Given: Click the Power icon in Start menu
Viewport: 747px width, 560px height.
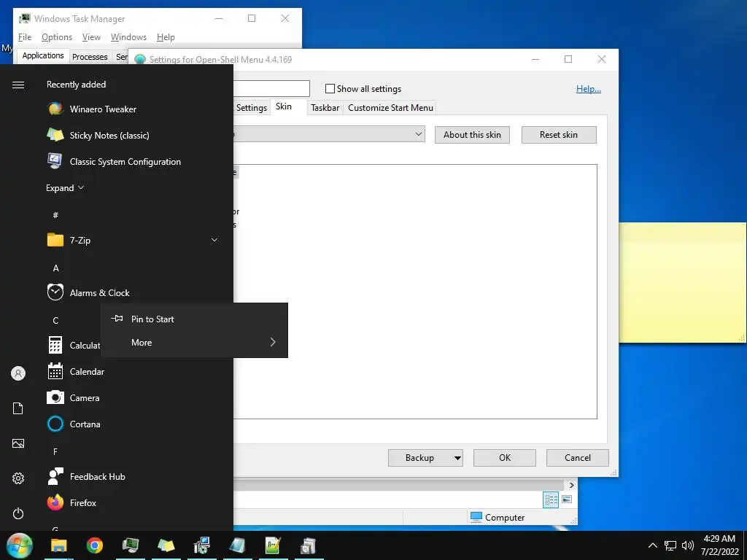Looking at the screenshot, I should (18, 513).
